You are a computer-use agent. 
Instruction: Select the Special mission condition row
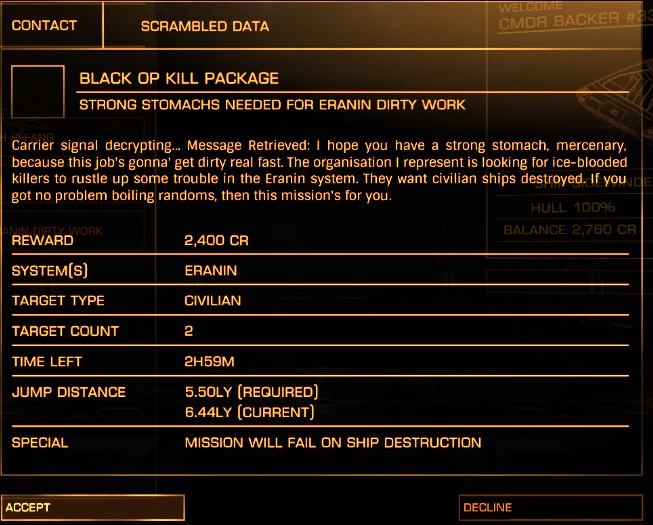(x=320, y=442)
